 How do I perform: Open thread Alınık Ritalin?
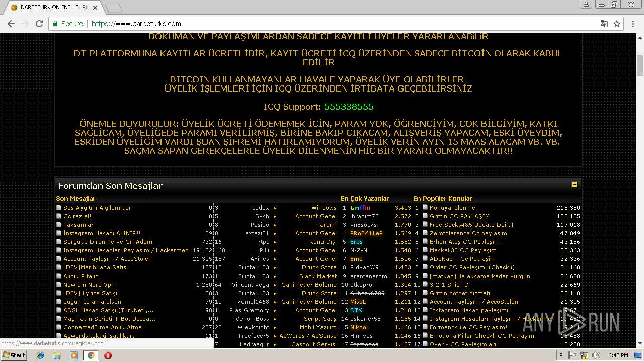pos(81,276)
